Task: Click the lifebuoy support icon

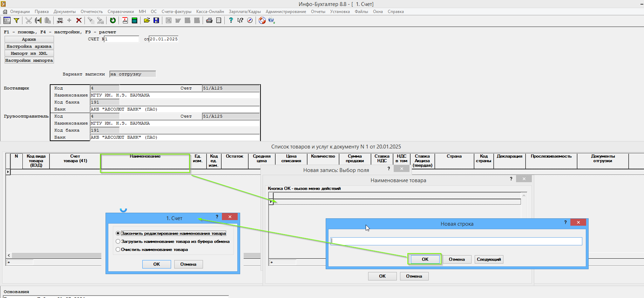Action: (262, 20)
